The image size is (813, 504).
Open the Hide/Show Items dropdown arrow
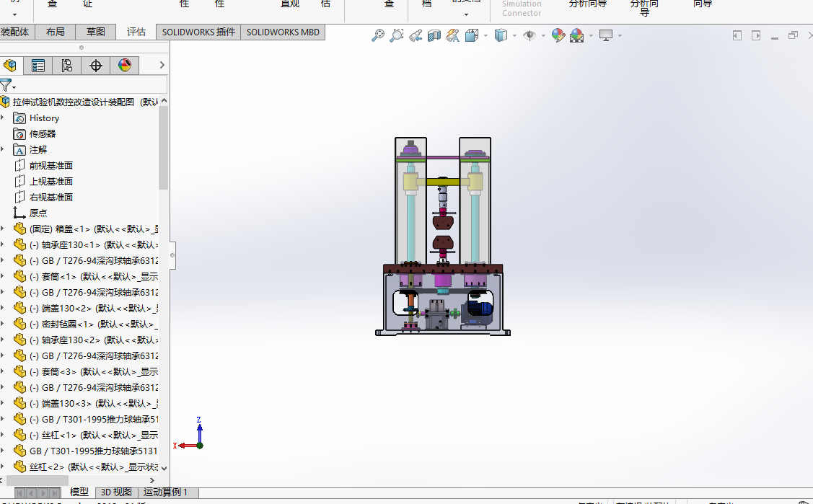(x=543, y=36)
